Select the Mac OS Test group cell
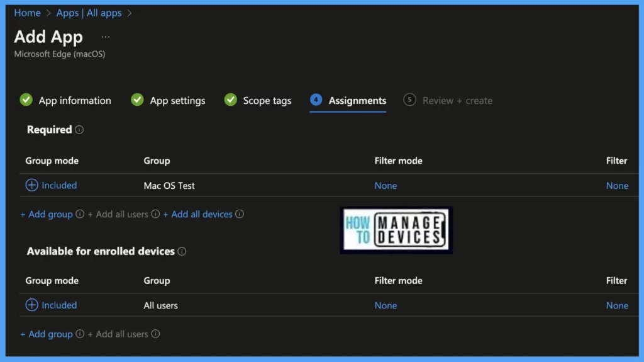This screenshot has height=362, width=644. tap(169, 186)
